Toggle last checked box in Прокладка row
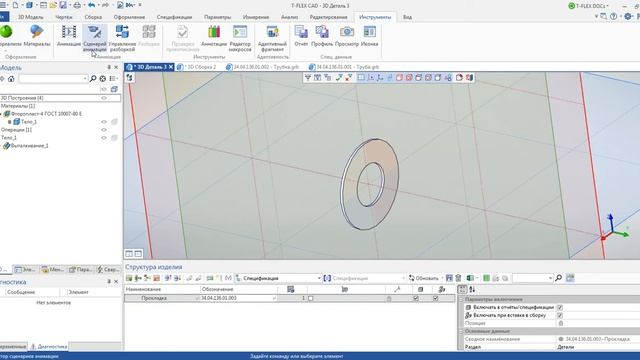The image size is (640, 360). click(x=436, y=298)
